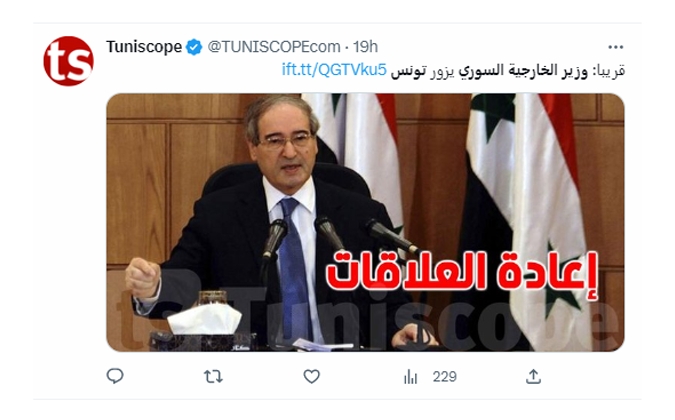Image resolution: width=675 pixels, height=420 pixels.
Task: Share the tweet using the upload arrow icon
Action: [533, 376]
